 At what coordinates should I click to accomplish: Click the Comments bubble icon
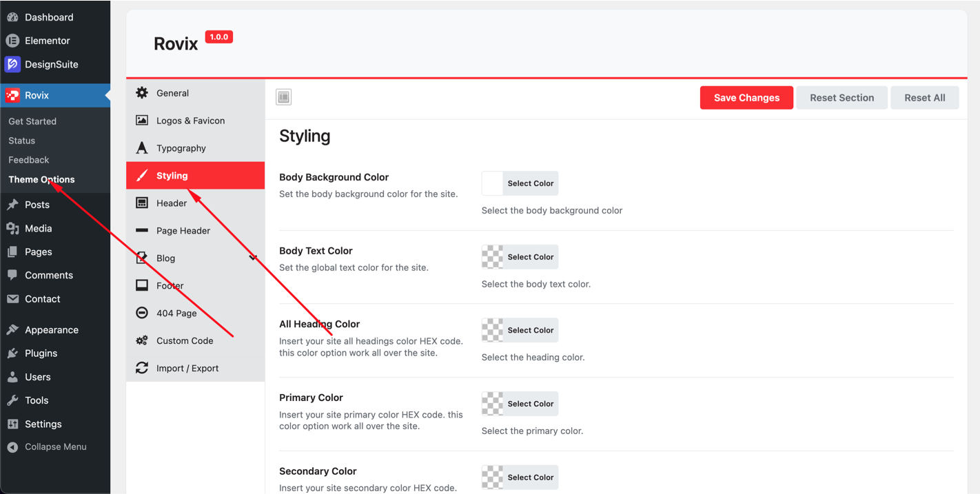12,275
